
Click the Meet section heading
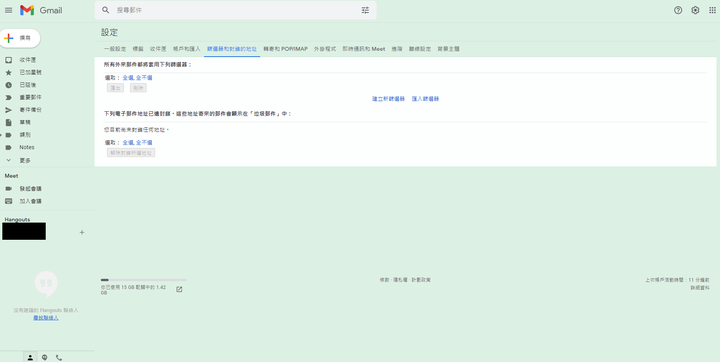11,176
